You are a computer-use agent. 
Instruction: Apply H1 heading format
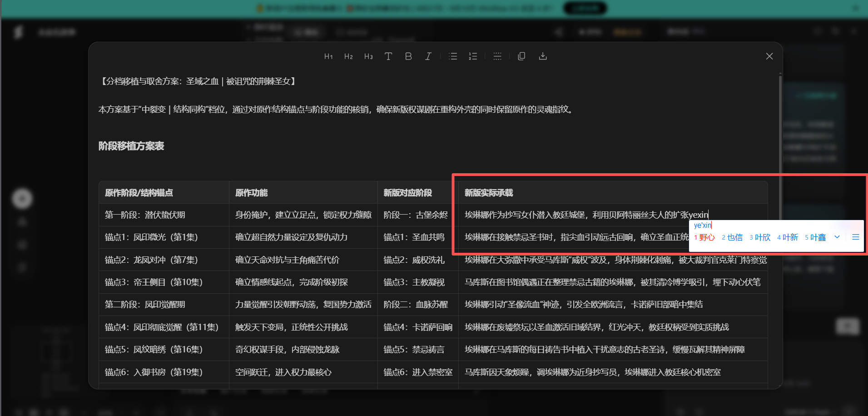point(328,56)
